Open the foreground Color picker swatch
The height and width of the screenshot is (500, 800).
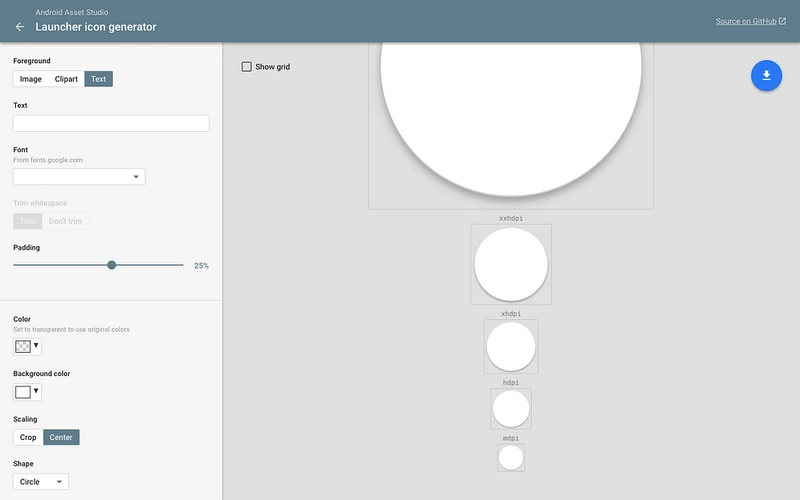point(22,346)
